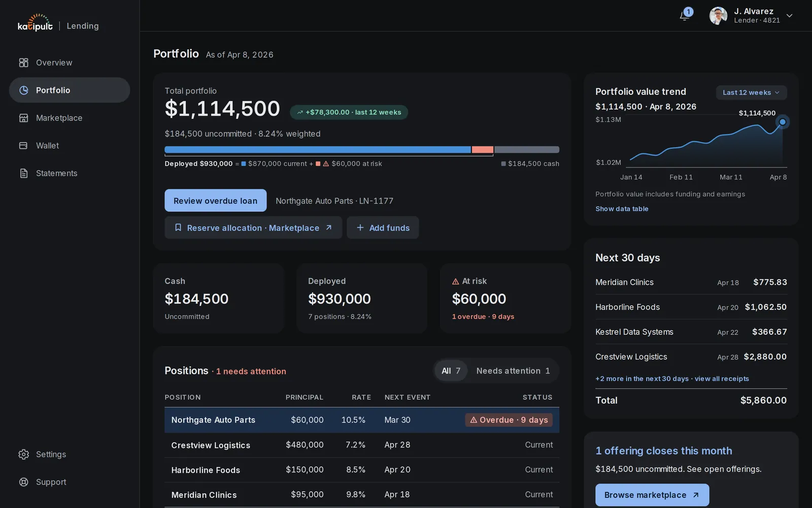Click view all receipts link

pos(722,378)
